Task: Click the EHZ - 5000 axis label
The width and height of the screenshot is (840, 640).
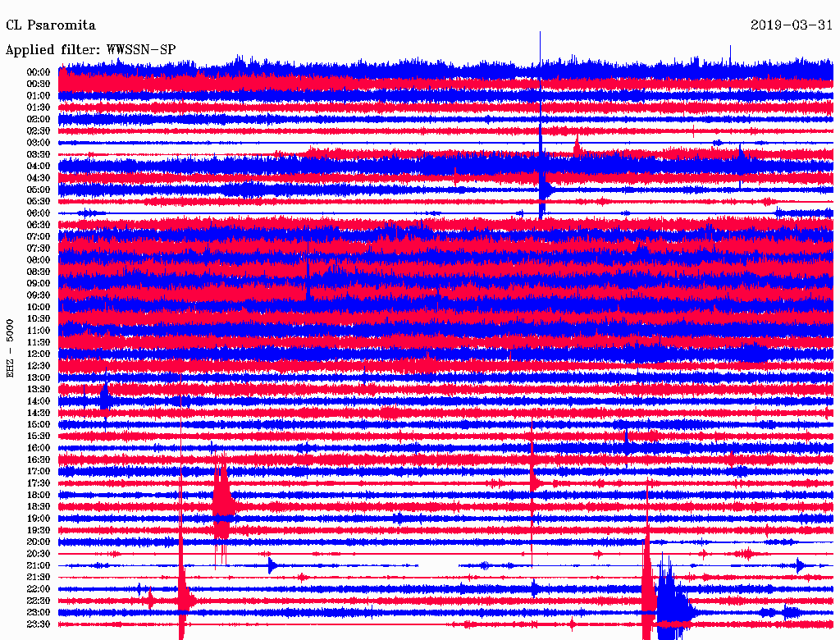Action: click(x=11, y=348)
